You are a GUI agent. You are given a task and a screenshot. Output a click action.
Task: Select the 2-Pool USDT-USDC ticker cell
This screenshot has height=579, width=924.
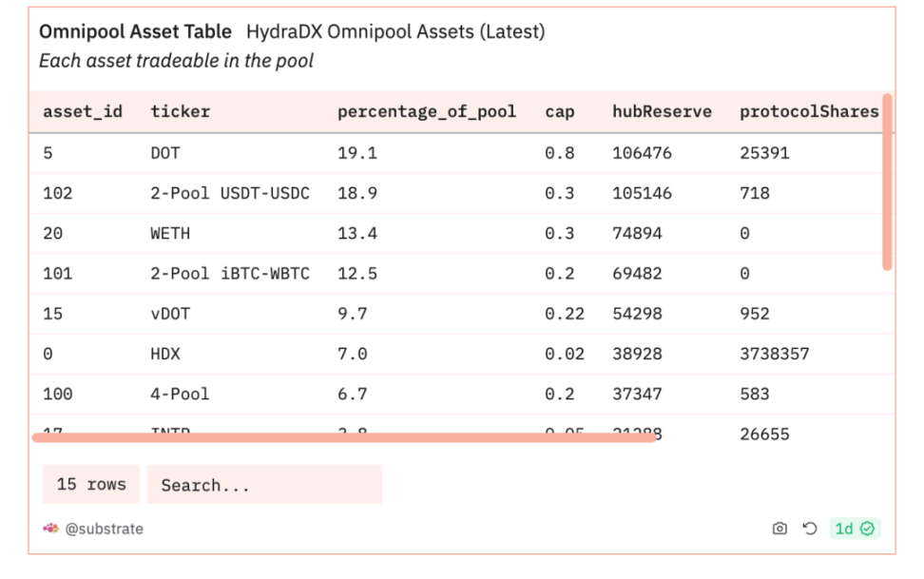[x=230, y=193]
